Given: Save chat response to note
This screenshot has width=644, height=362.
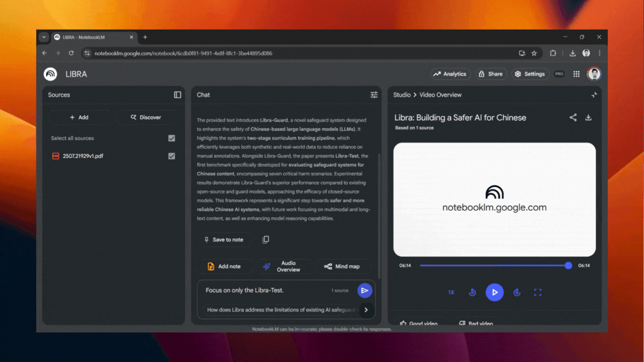Looking at the screenshot, I should [x=224, y=240].
